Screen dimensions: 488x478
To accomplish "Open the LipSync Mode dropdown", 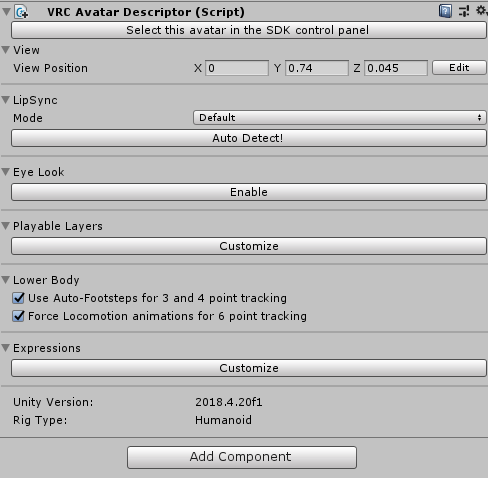I will 340,118.
